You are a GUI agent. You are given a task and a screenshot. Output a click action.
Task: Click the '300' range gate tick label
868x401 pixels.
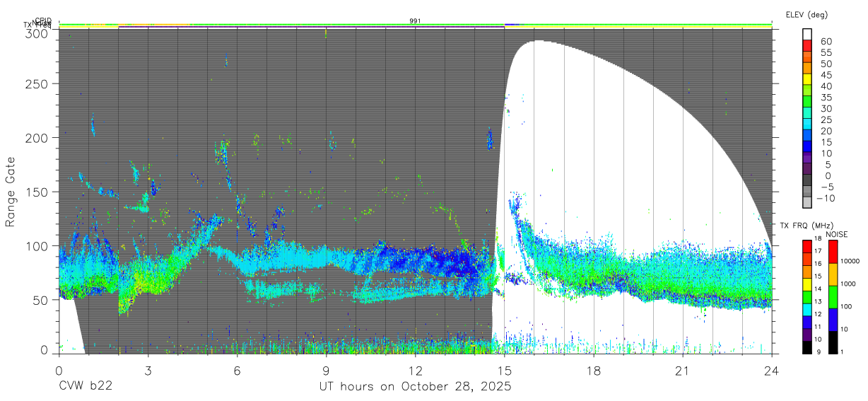36,33
